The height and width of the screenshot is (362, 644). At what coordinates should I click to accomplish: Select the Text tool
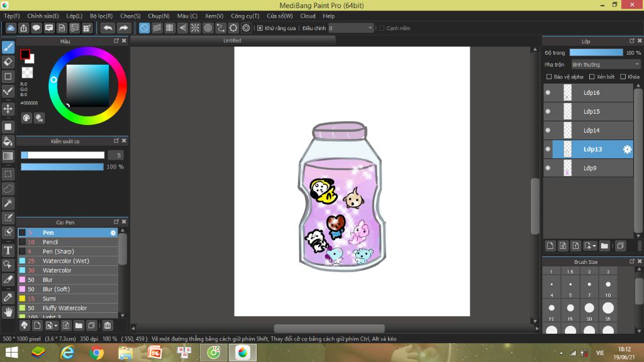pyautogui.click(x=8, y=250)
